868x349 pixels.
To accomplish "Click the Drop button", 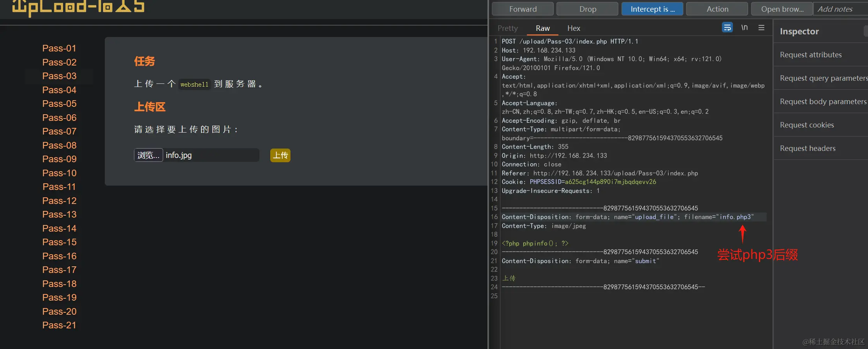I will 587,9.
